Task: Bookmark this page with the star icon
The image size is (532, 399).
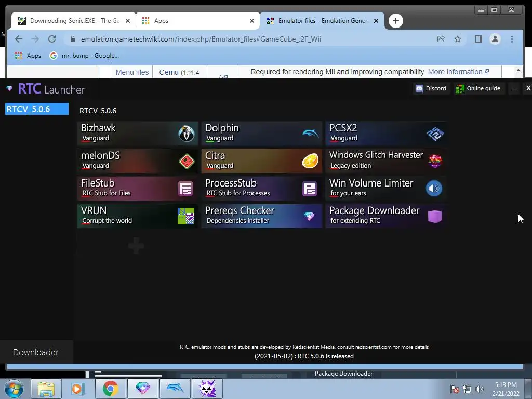Action: [x=458, y=39]
